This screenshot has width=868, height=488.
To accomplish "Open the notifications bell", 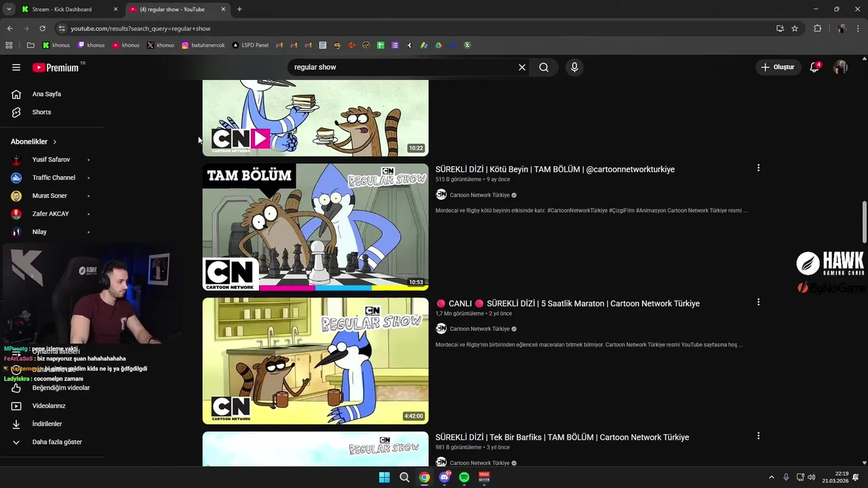I will click(814, 67).
